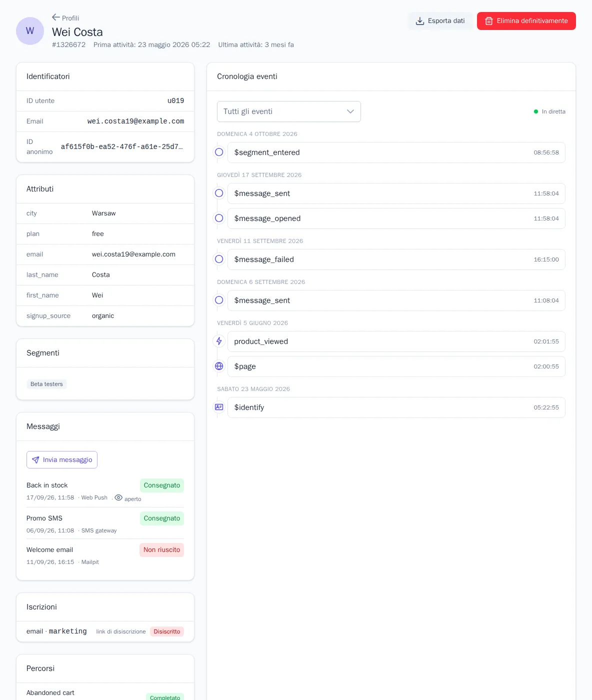Screen dimensions: 592x700
Task: Click the download icon in Esporta dati
Action: (420, 21)
